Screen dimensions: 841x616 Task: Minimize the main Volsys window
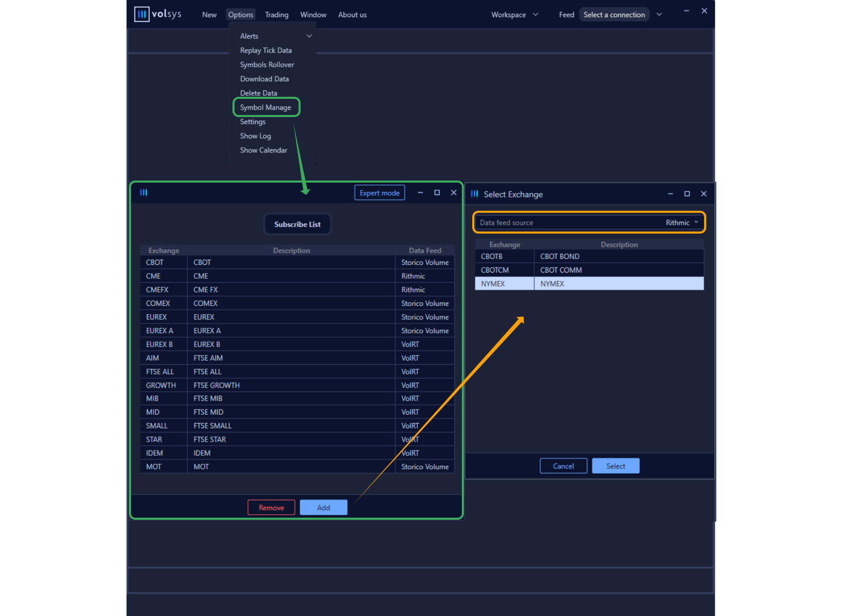point(687,11)
